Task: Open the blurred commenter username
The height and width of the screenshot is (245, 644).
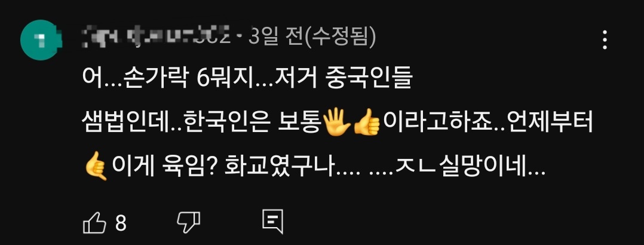Action: [x=157, y=38]
